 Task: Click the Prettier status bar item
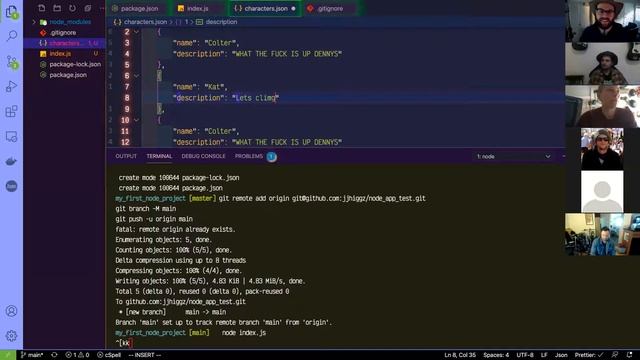[589, 355]
